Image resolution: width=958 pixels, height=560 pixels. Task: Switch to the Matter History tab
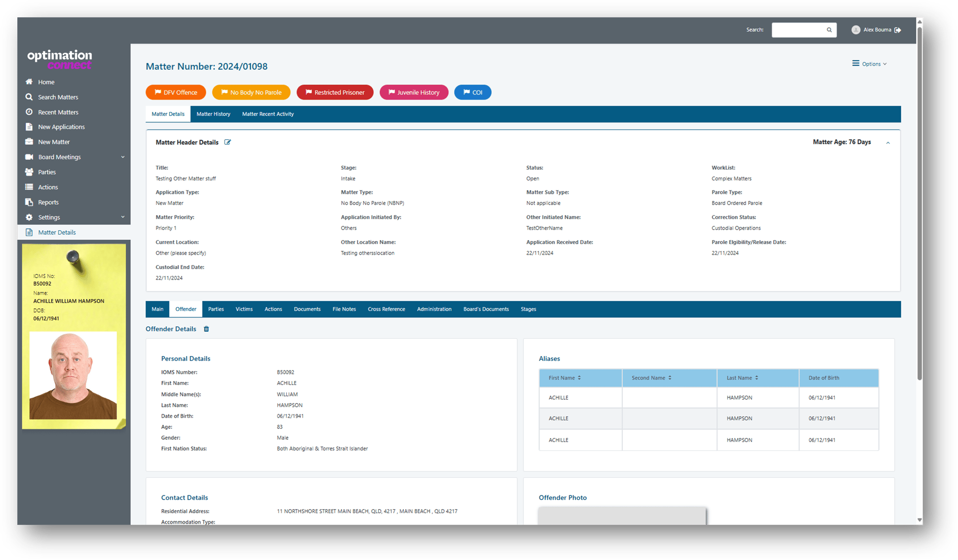coord(214,114)
